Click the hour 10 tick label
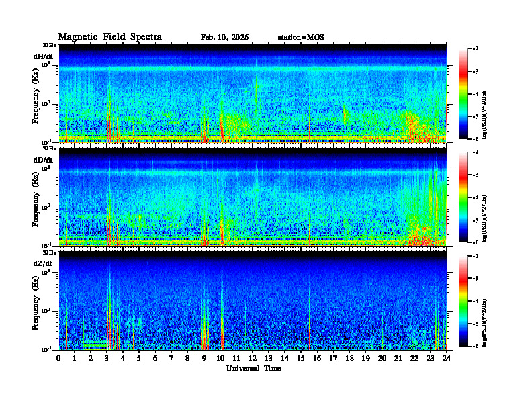The image size is (532, 411). (x=220, y=359)
